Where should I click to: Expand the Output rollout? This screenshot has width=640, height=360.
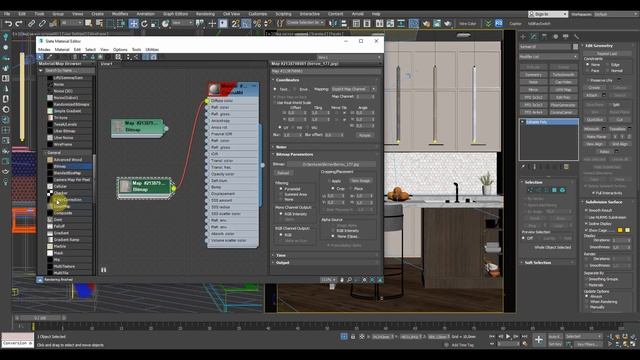(325, 262)
